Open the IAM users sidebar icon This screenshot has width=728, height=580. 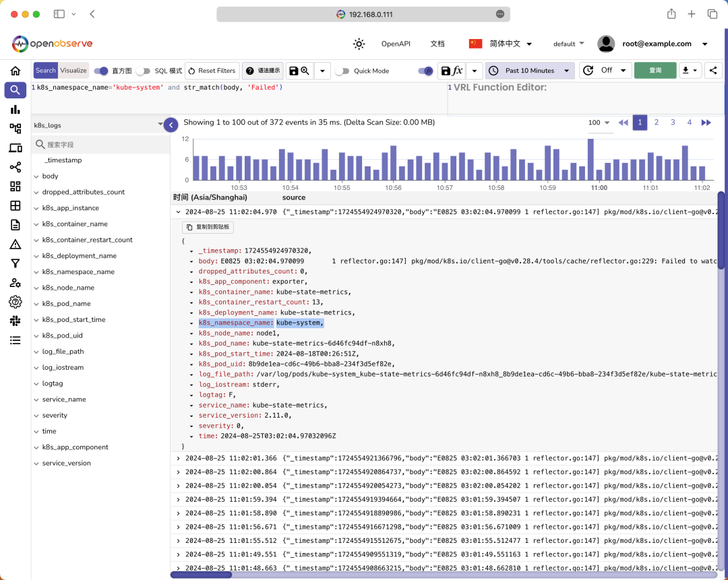[16, 282]
